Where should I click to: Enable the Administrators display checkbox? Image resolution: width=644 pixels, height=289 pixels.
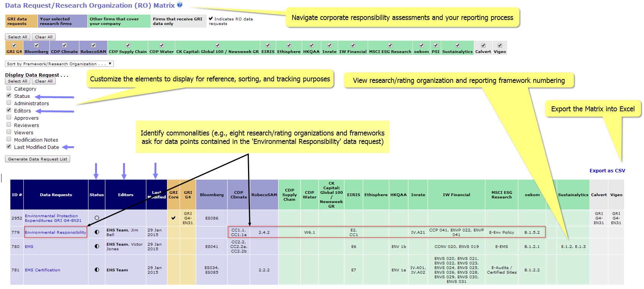(x=9, y=103)
